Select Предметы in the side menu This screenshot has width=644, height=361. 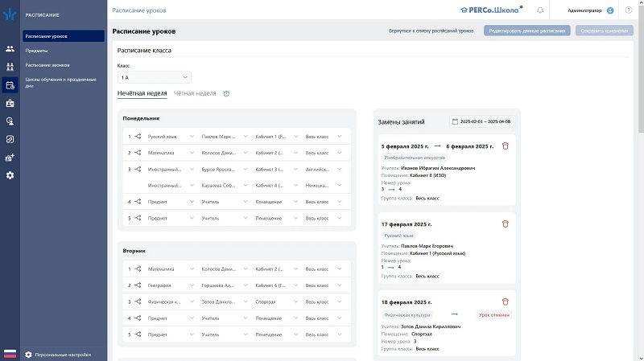[35, 50]
